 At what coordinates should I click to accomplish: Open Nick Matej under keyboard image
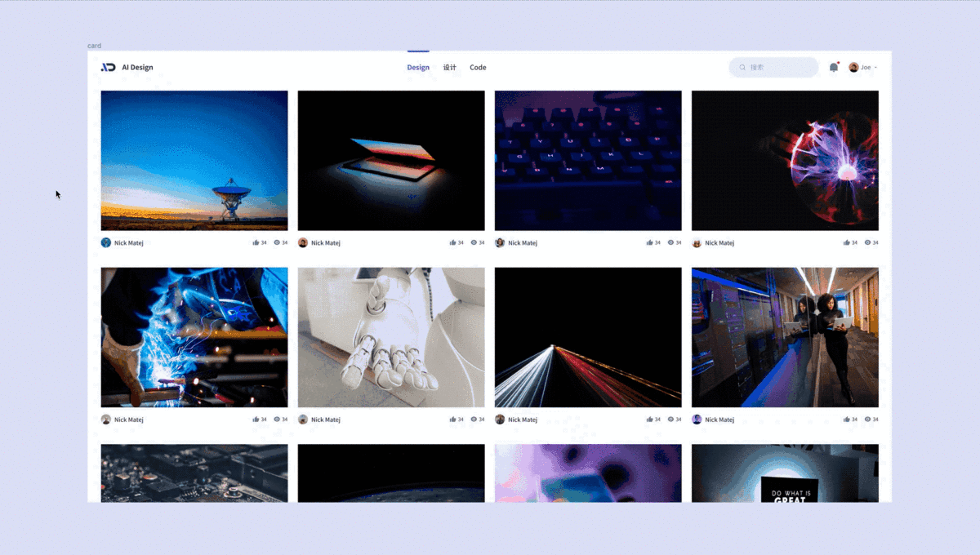[523, 243]
